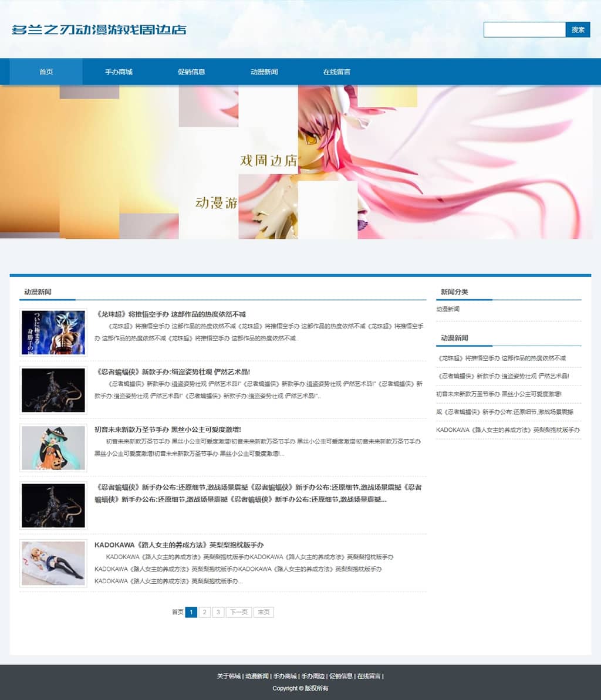Click 末页 last page button

(264, 612)
